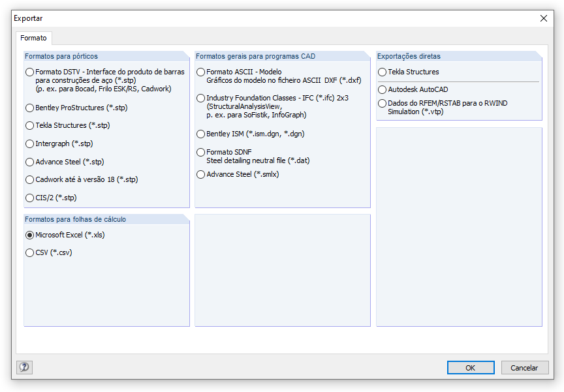Select Autodesk AutoCAD direct export
This screenshot has height=392, width=564.
coord(381,90)
